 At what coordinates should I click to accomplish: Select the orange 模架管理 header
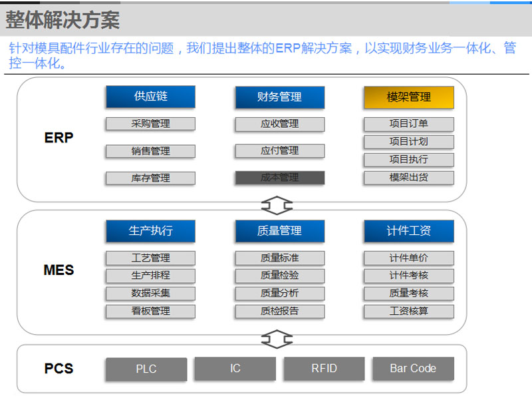[x=408, y=97]
